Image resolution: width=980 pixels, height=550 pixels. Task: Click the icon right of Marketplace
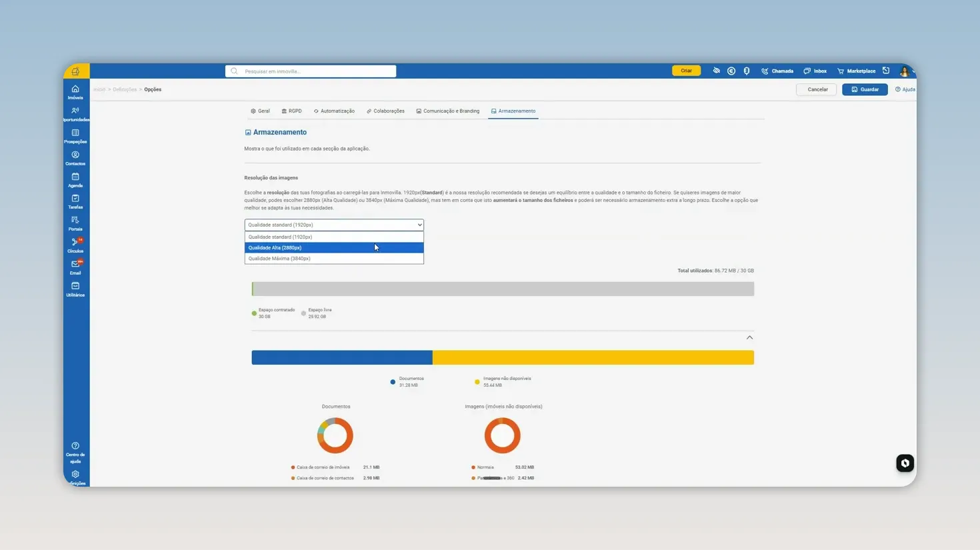coord(886,71)
